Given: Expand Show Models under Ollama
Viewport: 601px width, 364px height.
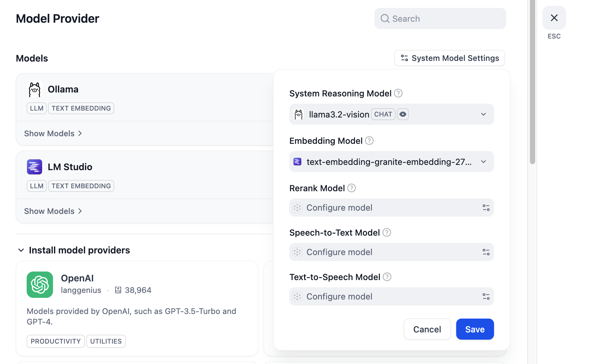Looking at the screenshot, I should [x=53, y=134].
